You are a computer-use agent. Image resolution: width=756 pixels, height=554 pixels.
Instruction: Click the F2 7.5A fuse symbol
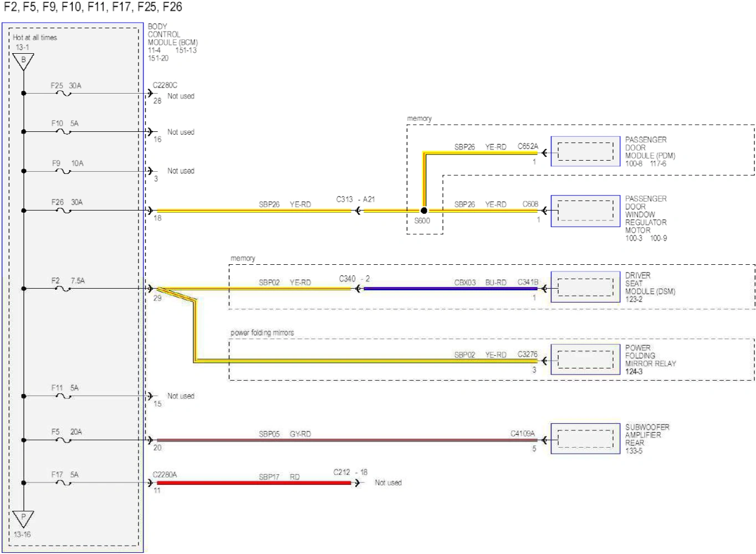pos(64,289)
